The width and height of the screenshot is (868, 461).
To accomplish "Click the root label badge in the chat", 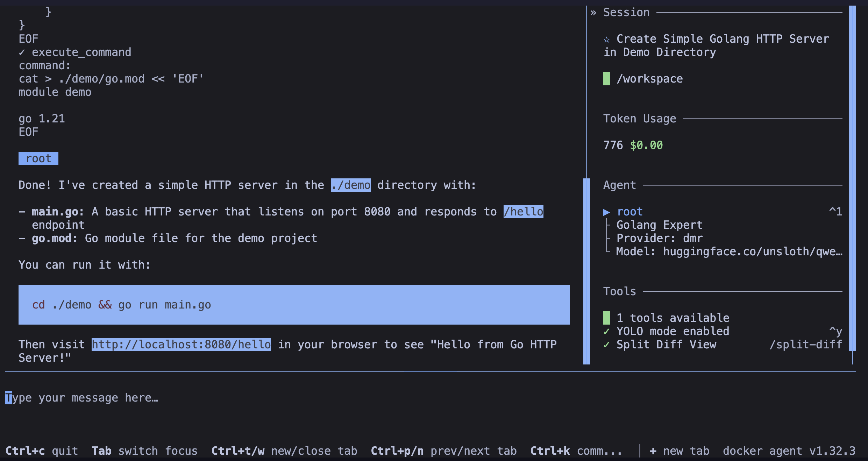I will coord(38,158).
